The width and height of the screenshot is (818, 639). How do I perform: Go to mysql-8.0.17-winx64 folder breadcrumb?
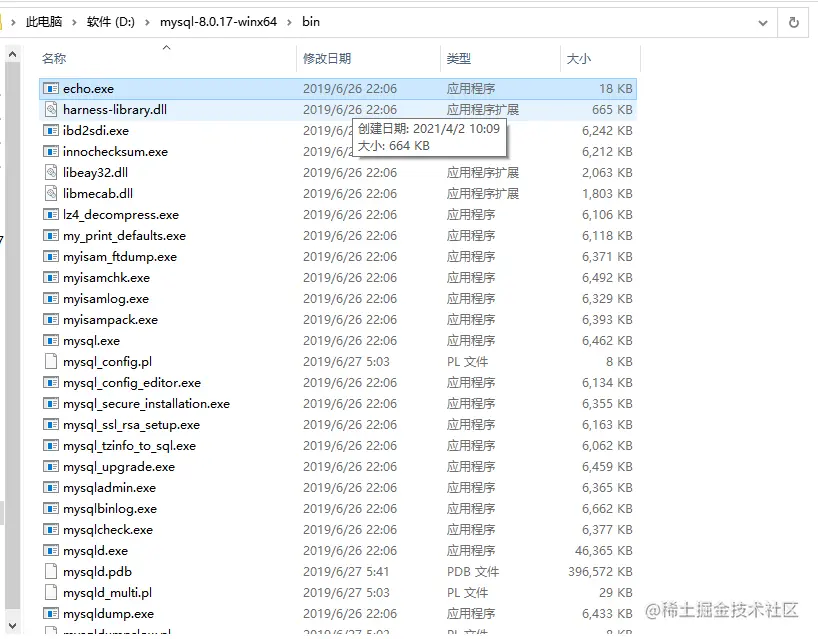(x=219, y=22)
